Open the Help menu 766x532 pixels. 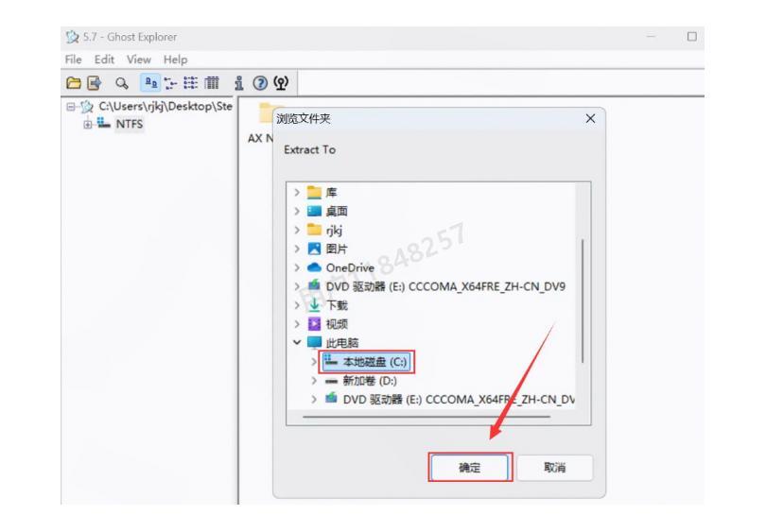tap(175, 60)
